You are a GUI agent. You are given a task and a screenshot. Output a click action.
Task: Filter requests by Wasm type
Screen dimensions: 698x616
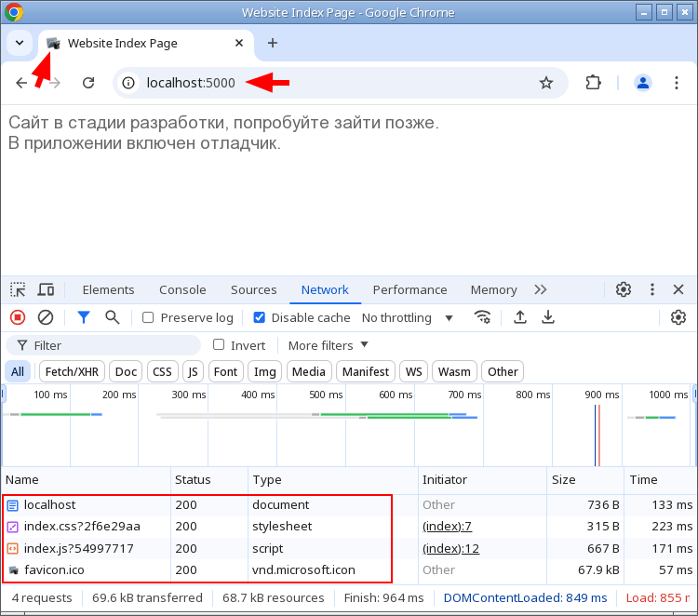454,371
